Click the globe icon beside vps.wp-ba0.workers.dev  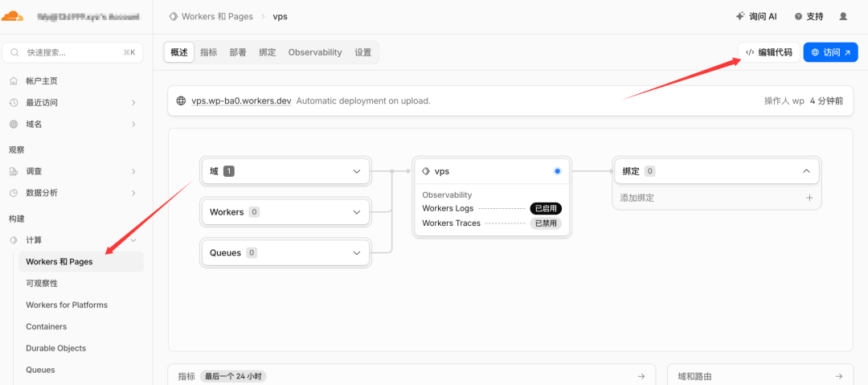click(181, 100)
